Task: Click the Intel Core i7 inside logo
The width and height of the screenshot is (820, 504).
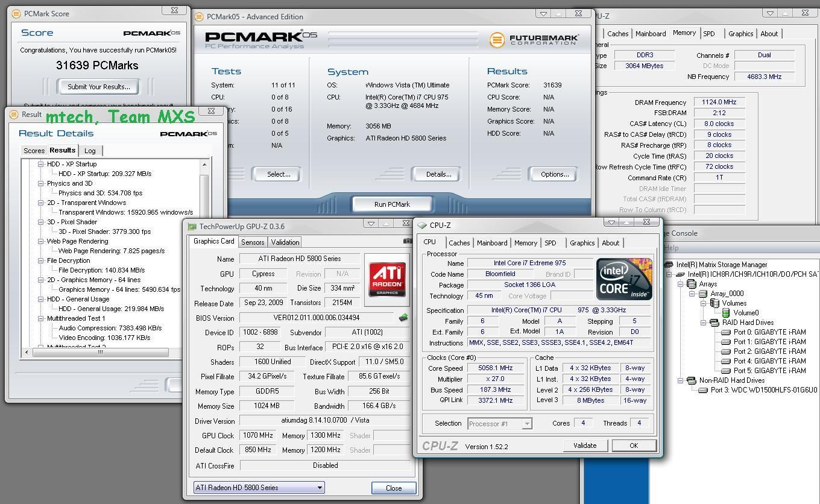Action: (624, 279)
